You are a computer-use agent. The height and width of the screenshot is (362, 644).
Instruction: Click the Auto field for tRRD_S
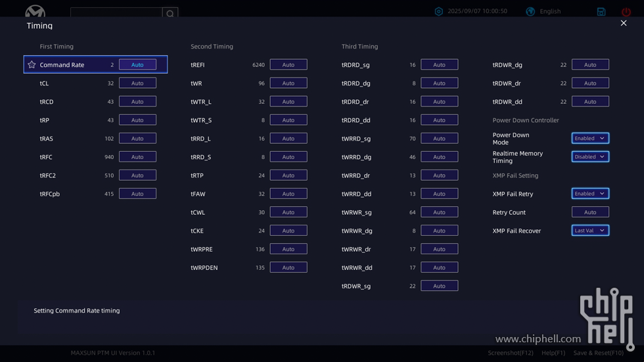288,157
